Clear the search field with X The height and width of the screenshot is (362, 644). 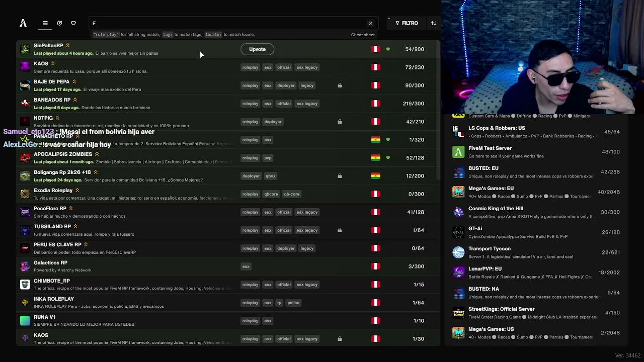click(371, 23)
